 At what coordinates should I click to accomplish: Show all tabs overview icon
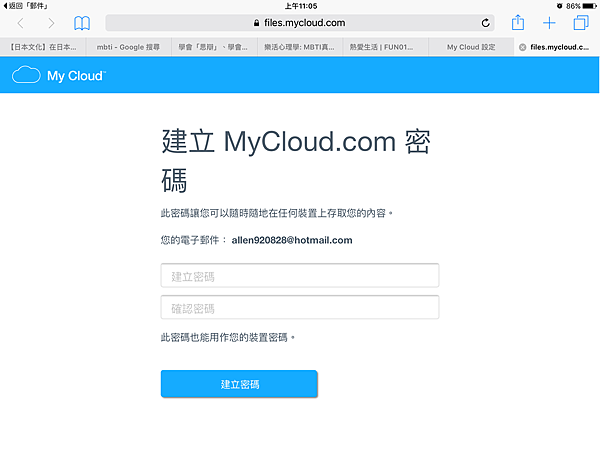click(x=581, y=23)
